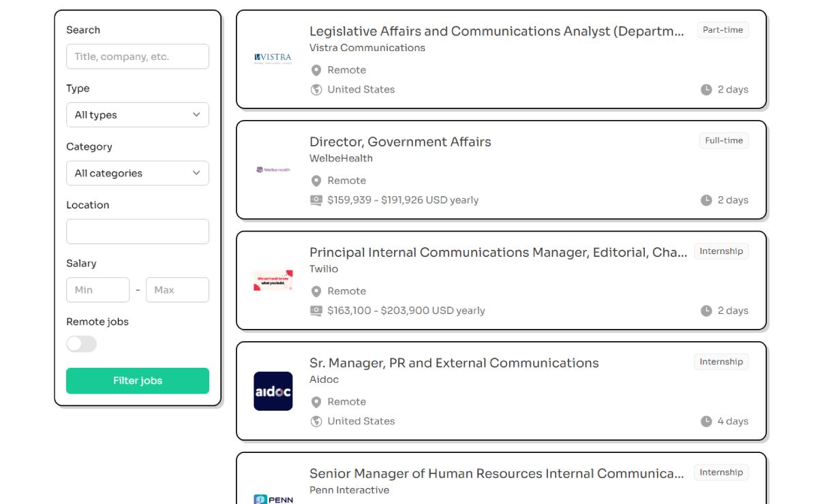The image size is (818, 504).
Task: Click the Penn Interactive logo
Action: pyautogui.click(x=273, y=499)
